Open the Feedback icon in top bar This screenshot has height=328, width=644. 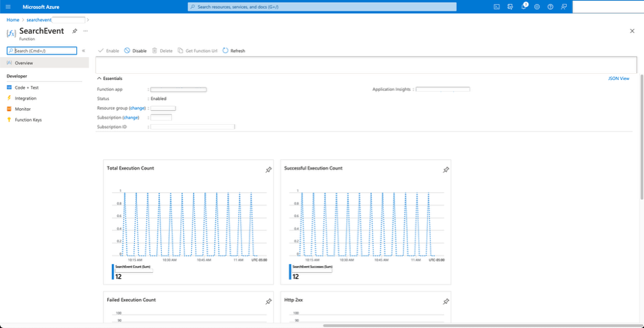tap(564, 7)
